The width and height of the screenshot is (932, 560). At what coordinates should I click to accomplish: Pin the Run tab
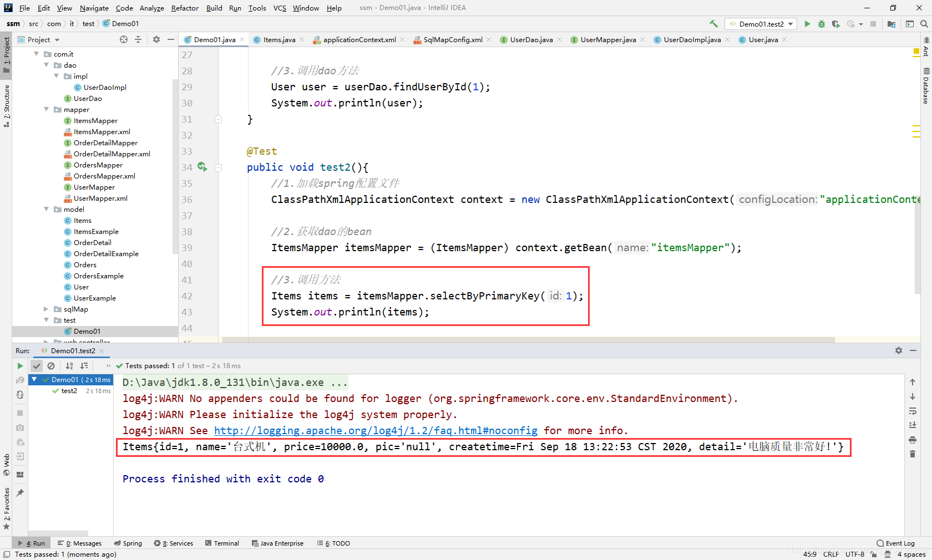[20, 492]
